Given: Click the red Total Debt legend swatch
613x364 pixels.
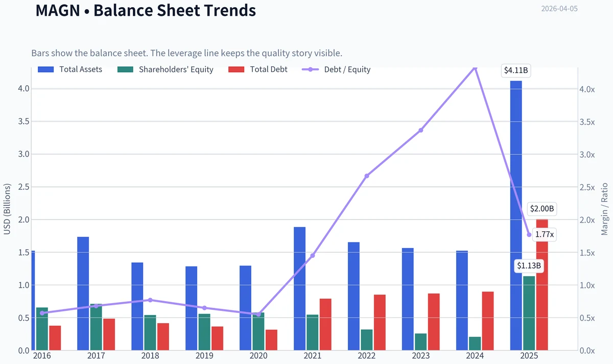Looking at the screenshot, I should [x=236, y=69].
